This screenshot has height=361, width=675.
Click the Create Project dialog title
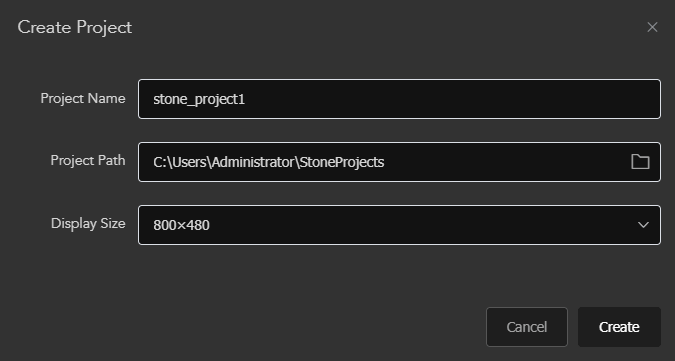[75, 28]
